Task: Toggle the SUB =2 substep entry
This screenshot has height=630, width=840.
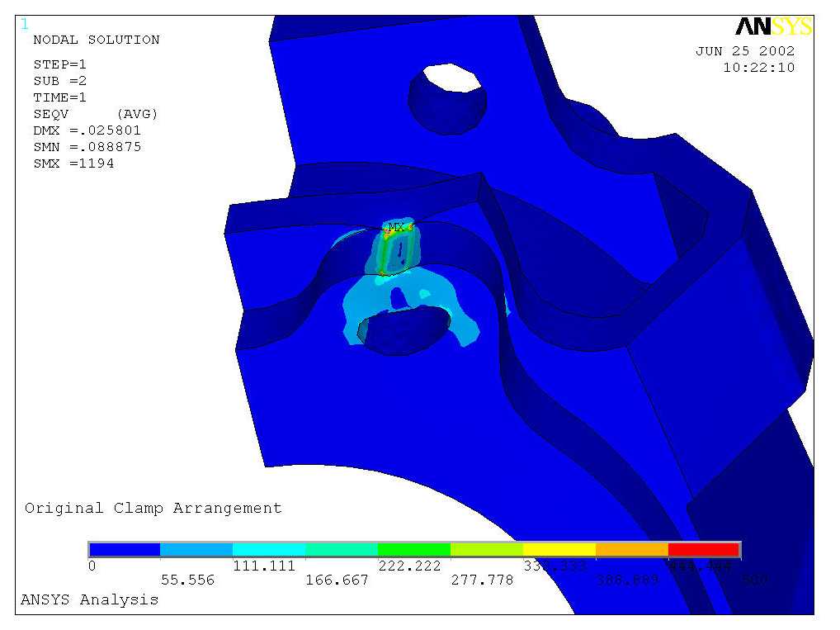Action: point(60,81)
